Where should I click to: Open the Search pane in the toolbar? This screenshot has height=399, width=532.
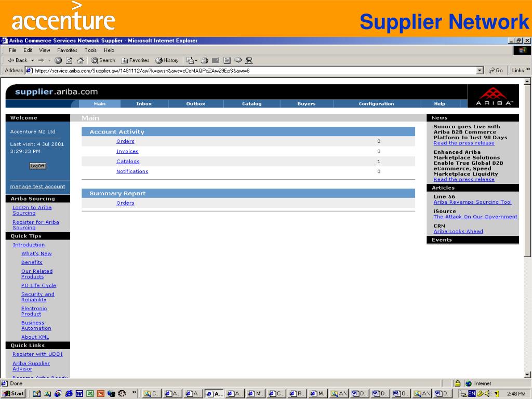tap(103, 60)
